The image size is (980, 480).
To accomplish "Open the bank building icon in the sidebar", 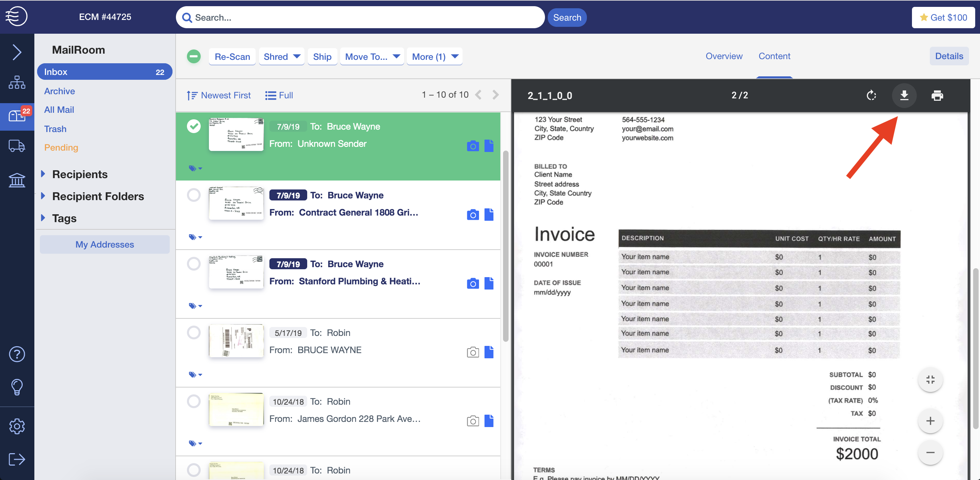I will point(17,180).
